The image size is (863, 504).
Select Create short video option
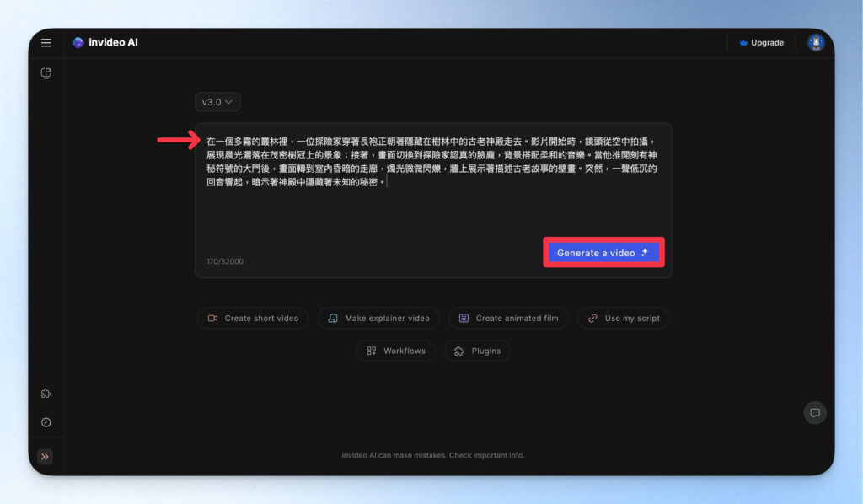(253, 319)
